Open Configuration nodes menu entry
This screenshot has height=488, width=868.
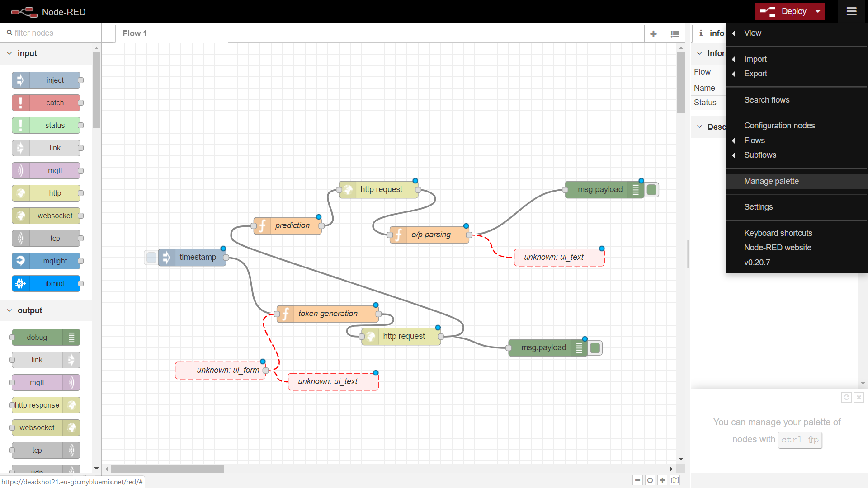[796, 126]
